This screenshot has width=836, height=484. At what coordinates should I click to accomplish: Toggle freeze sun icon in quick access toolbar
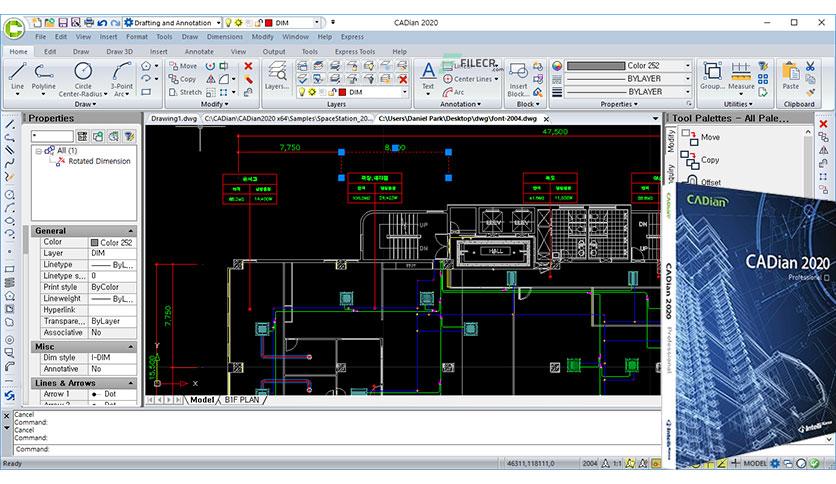click(x=238, y=23)
